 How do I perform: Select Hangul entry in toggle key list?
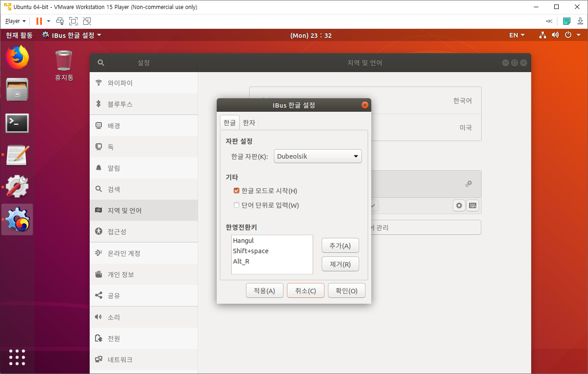coord(272,241)
